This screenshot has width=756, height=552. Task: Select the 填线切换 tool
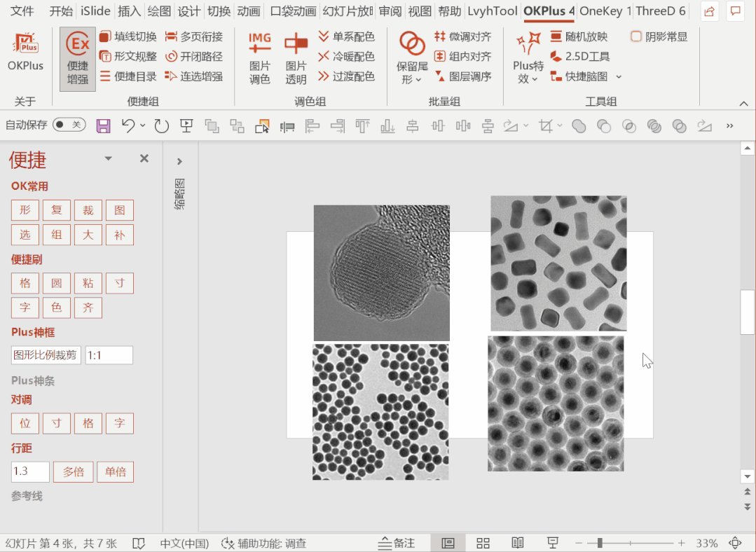coord(128,36)
